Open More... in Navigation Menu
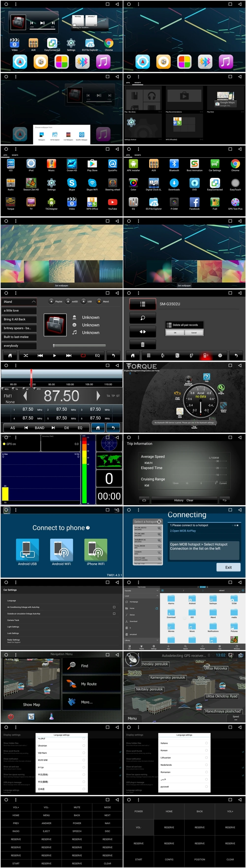 pyautogui.click(x=92, y=702)
